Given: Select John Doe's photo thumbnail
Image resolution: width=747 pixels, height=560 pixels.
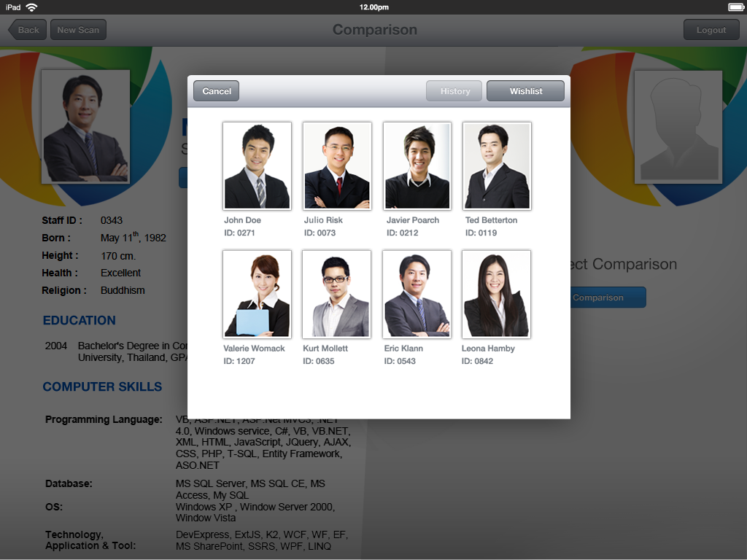Looking at the screenshot, I should 258,166.
